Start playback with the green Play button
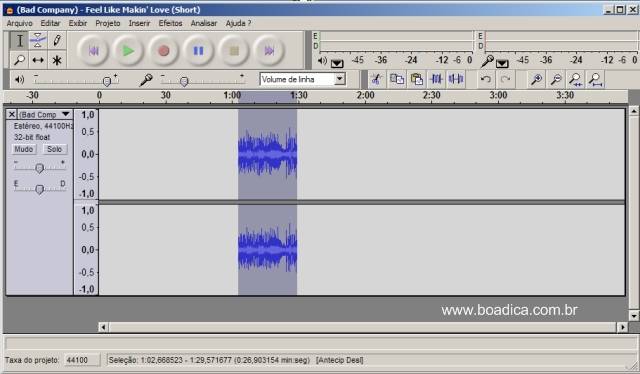The image size is (640, 374). tap(128, 51)
